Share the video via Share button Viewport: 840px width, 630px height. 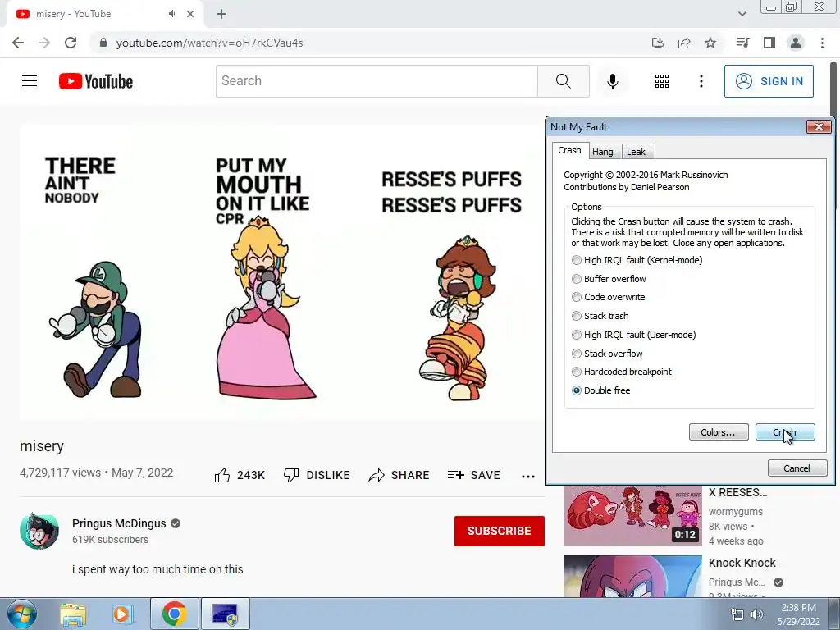tap(399, 475)
